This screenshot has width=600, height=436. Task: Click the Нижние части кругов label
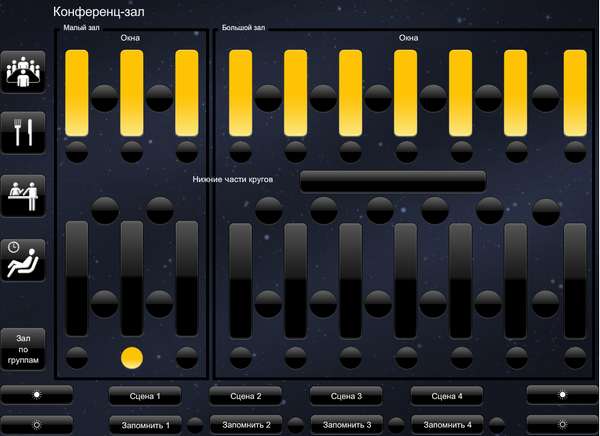point(233,180)
